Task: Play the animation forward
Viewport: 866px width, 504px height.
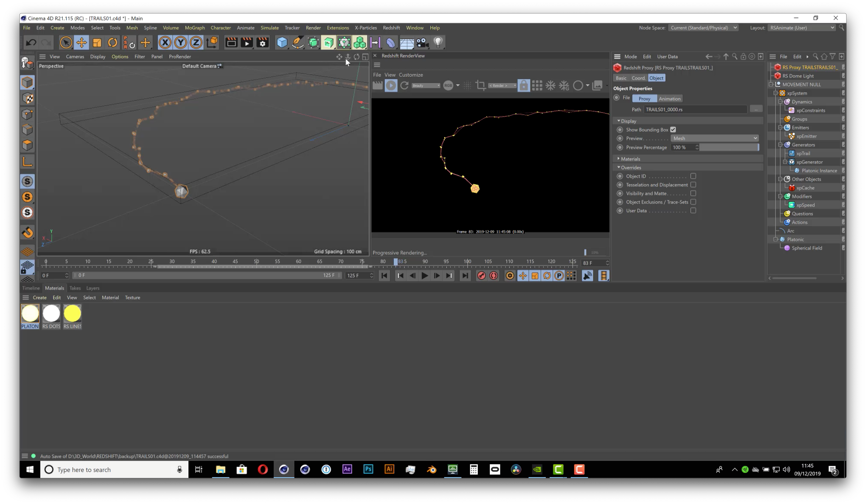Action: (424, 275)
